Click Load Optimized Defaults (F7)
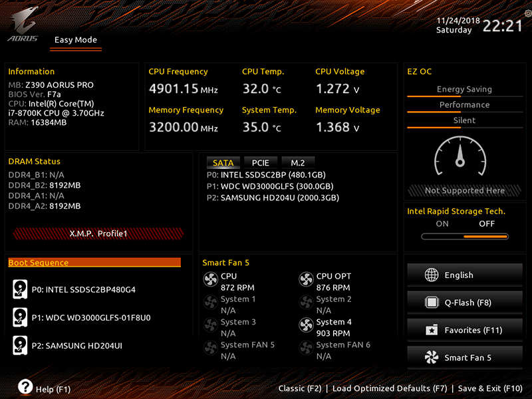This screenshot has height=399, width=532. pyautogui.click(x=390, y=388)
